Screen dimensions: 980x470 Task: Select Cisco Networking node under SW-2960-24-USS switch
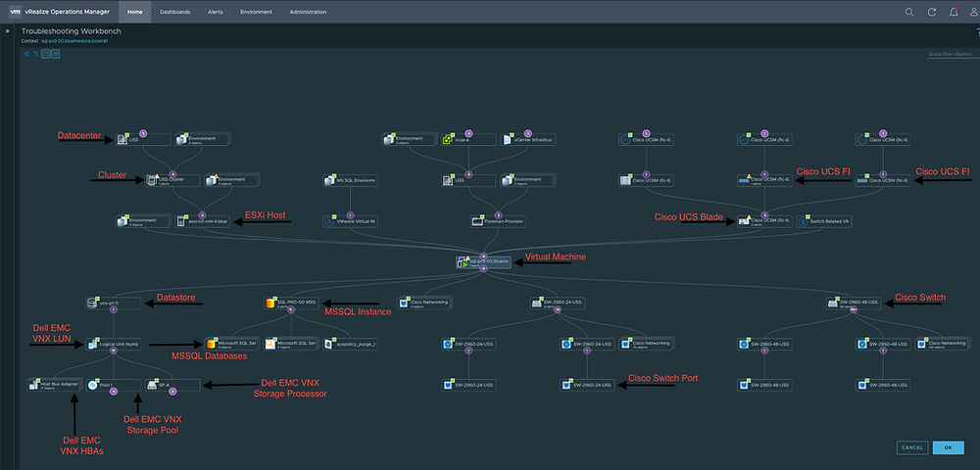pyautogui.click(x=646, y=344)
